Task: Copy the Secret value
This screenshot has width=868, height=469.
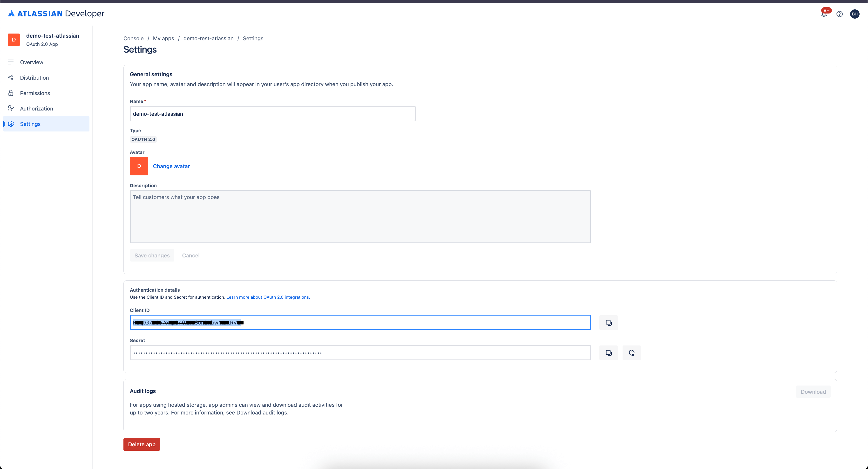Action: (x=609, y=353)
